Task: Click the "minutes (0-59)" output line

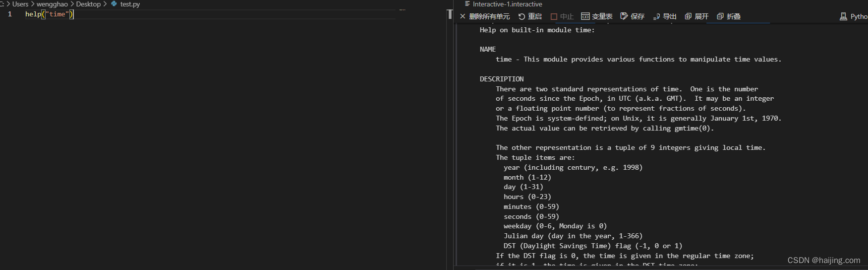Action: (x=531, y=206)
